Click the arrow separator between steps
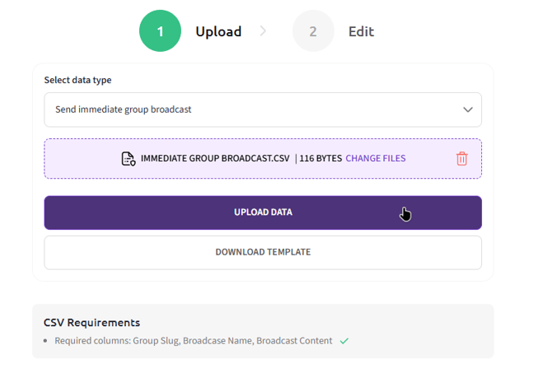Viewport: 552px width, 392px height. (263, 31)
